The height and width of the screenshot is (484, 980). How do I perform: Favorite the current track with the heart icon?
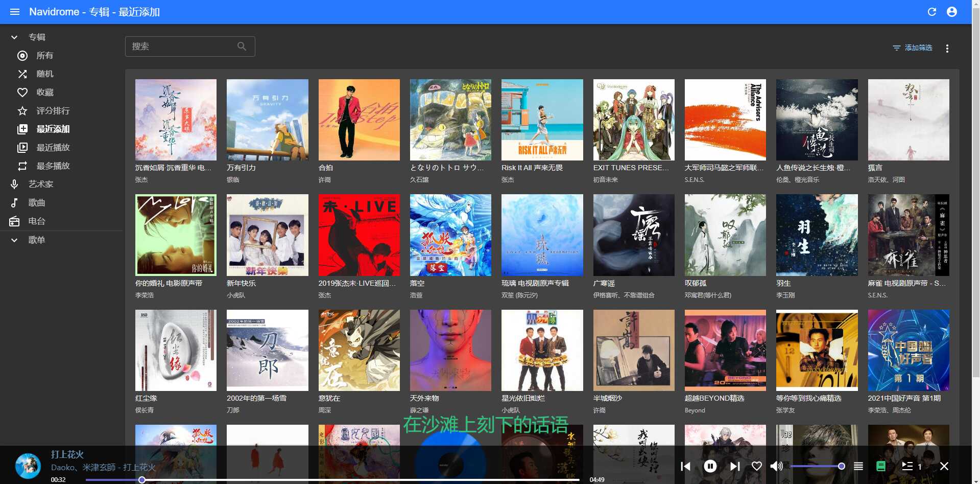[756, 466]
